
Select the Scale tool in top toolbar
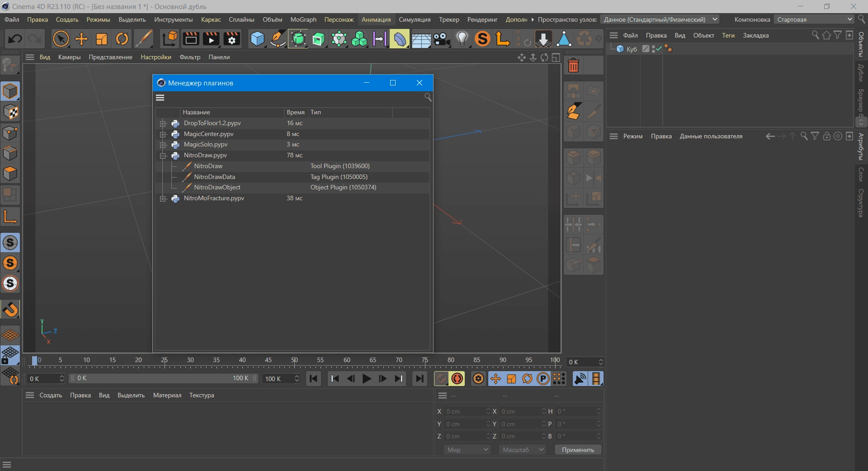[x=102, y=39]
